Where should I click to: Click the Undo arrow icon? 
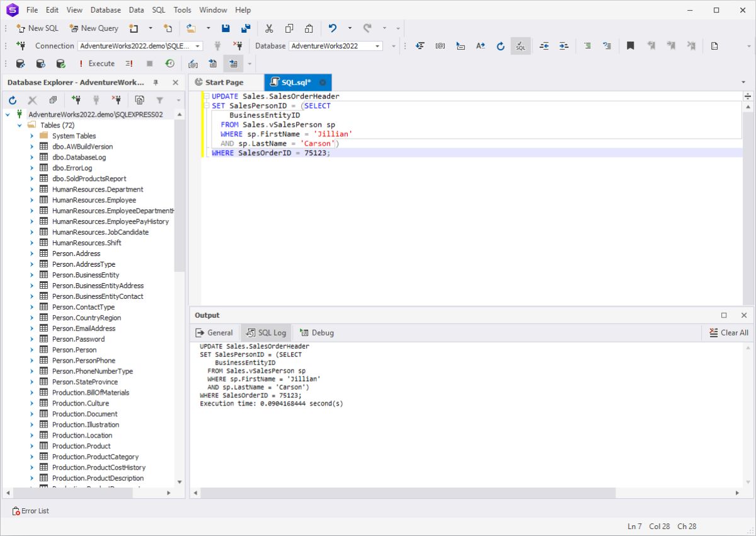point(333,28)
